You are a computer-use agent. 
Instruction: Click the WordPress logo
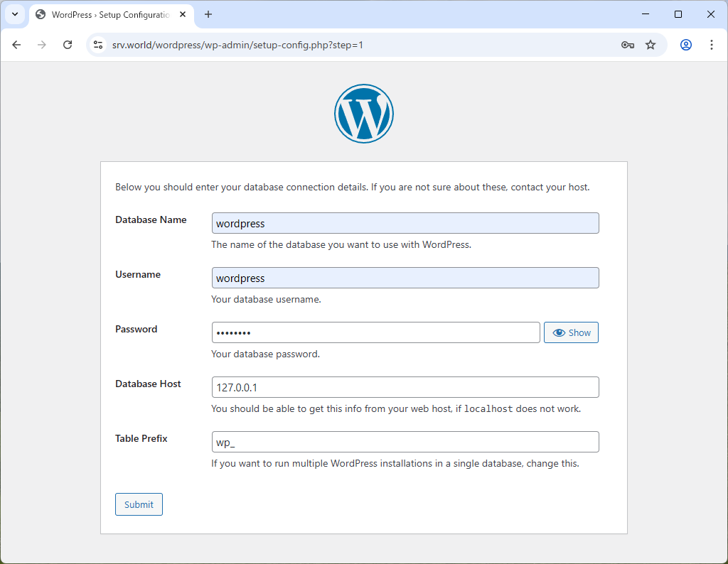point(363,113)
